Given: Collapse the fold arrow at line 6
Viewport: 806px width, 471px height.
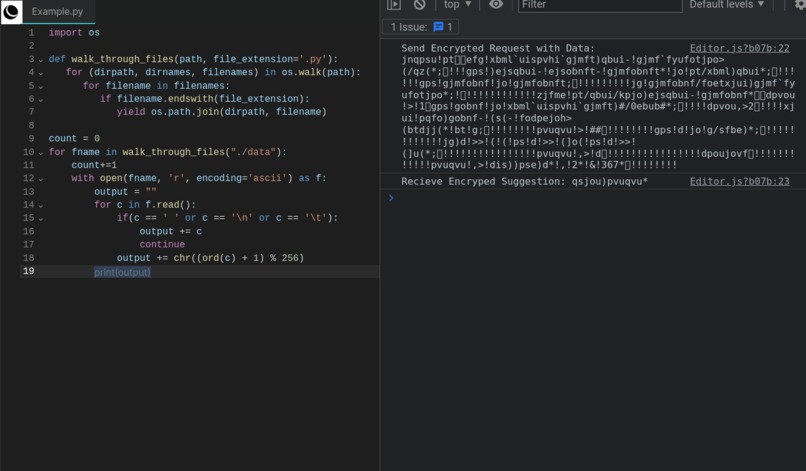Looking at the screenshot, I should tap(41, 100).
